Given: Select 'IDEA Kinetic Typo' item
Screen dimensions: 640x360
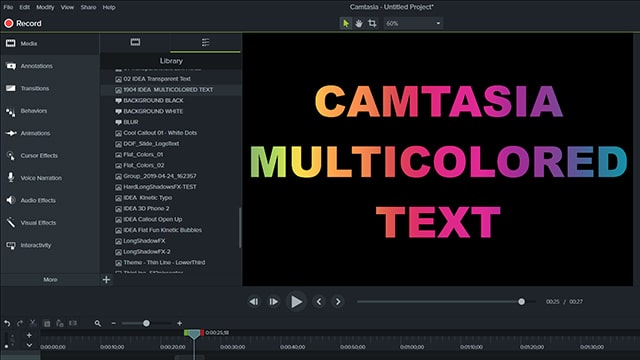Looking at the screenshot, I should pos(171,198).
